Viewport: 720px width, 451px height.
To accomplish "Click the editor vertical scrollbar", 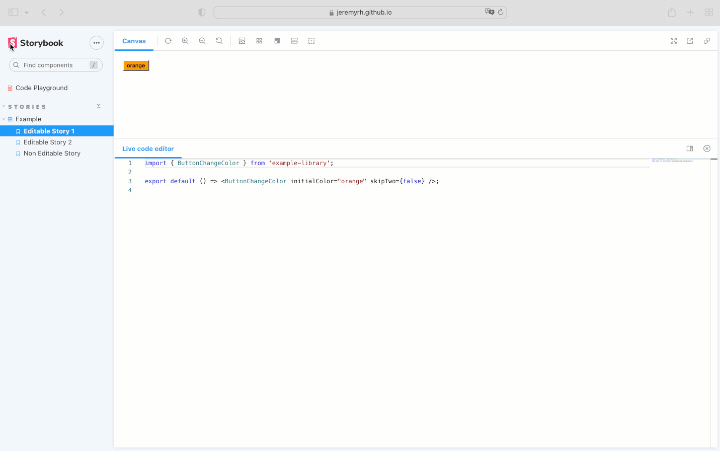I will pyautogui.click(x=714, y=302).
